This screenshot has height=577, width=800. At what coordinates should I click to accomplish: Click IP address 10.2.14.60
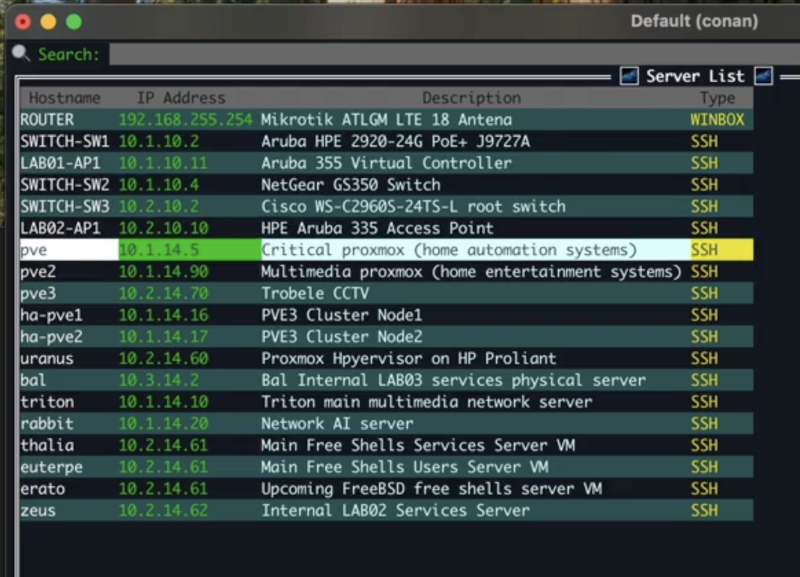pyautogui.click(x=164, y=359)
